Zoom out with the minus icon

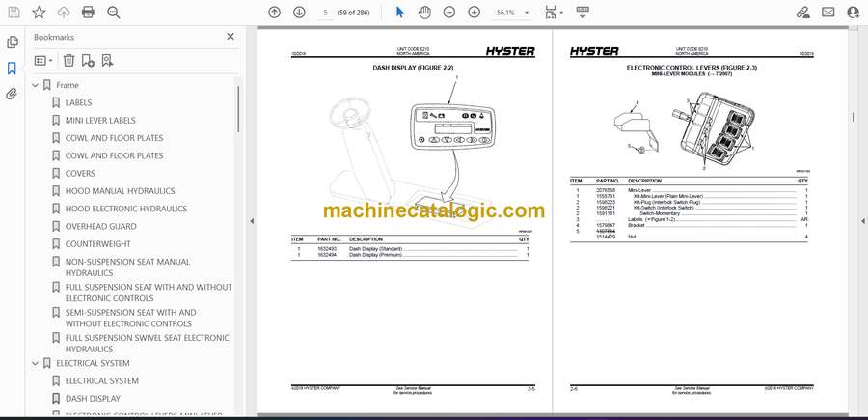pos(448,13)
